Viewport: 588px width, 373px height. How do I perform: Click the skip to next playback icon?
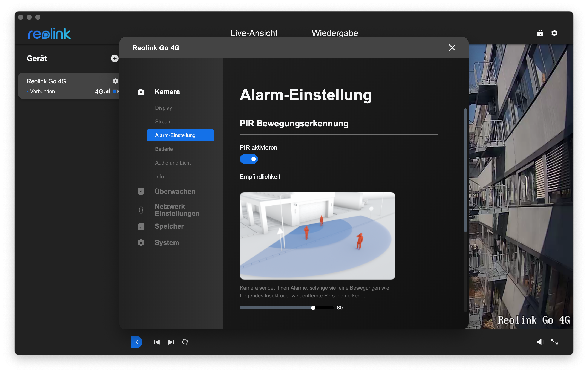(x=171, y=342)
